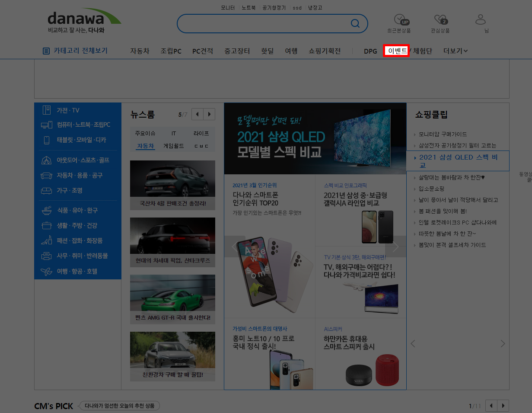Open the 여행 menu item
Screen dimensions: 532x413
pos(291,51)
